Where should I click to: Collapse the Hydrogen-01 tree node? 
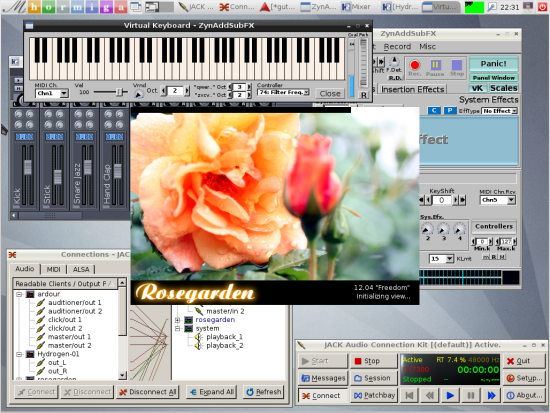click(x=20, y=354)
